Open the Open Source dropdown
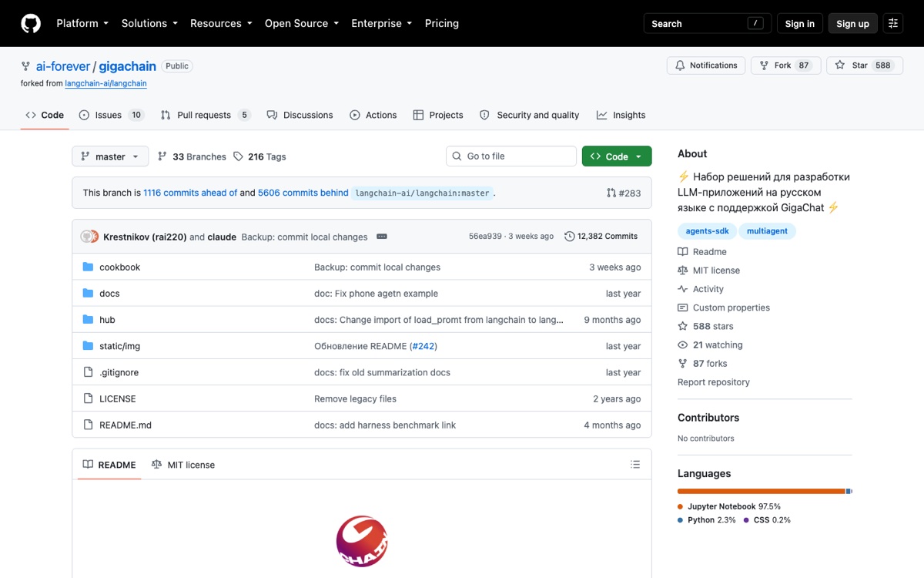Screen dimensions: 924x578 pos(302,23)
